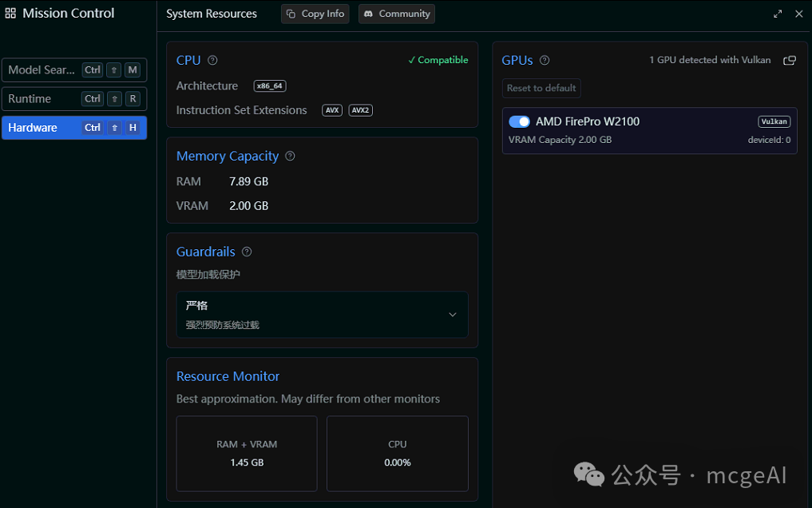812x508 pixels.
Task: Click the GPUs help icon
Action: (x=545, y=60)
